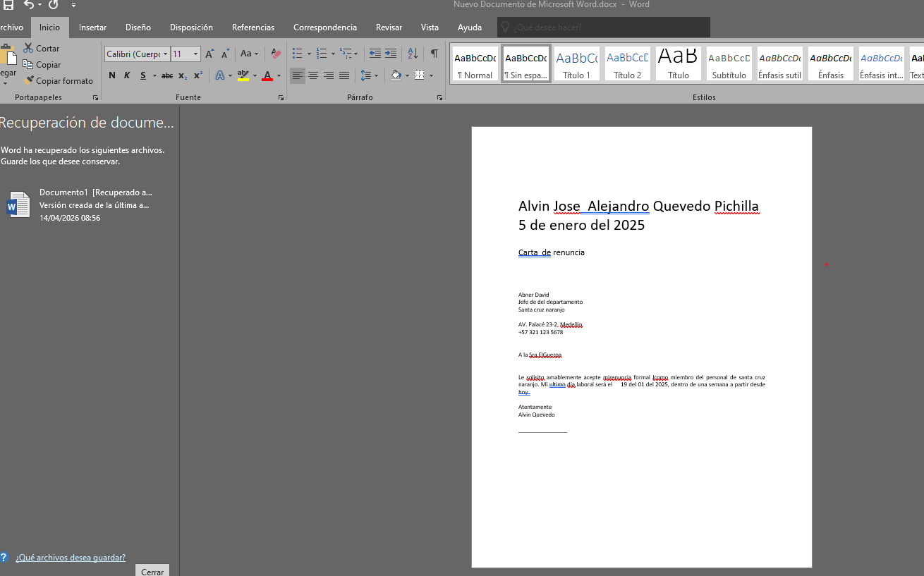Switch to the Insertar tab

[92, 27]
